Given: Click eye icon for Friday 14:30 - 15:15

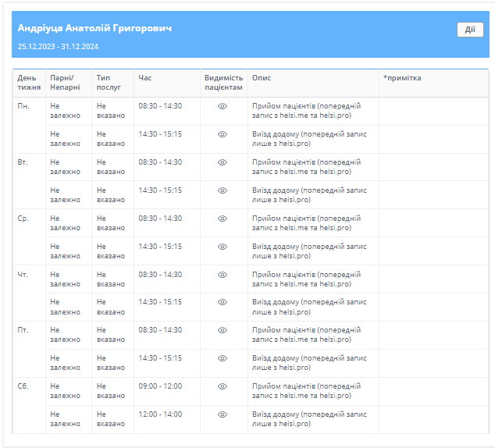Looking at the screenshot, I should tap(223, 358).
